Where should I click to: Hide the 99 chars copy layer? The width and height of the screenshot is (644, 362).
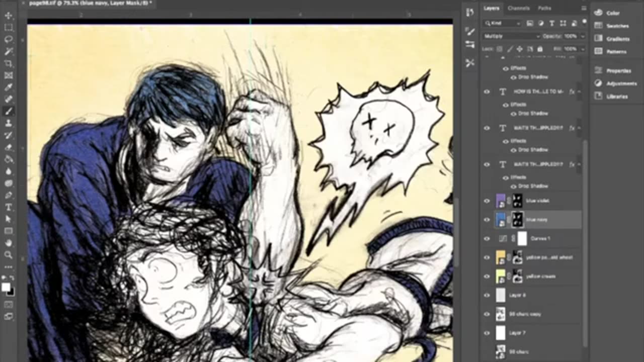(x=487, y=314)
